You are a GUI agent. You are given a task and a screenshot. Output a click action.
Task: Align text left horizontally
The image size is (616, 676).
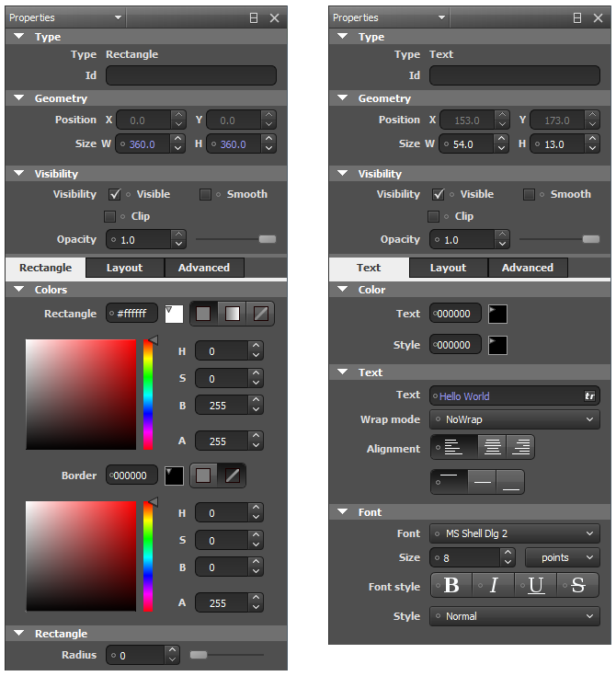pos(453,447)
